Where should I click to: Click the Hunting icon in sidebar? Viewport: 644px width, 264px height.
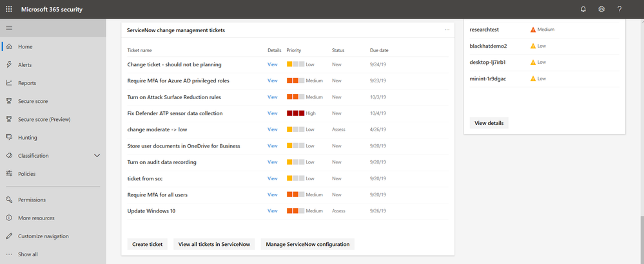pos(9,137)
